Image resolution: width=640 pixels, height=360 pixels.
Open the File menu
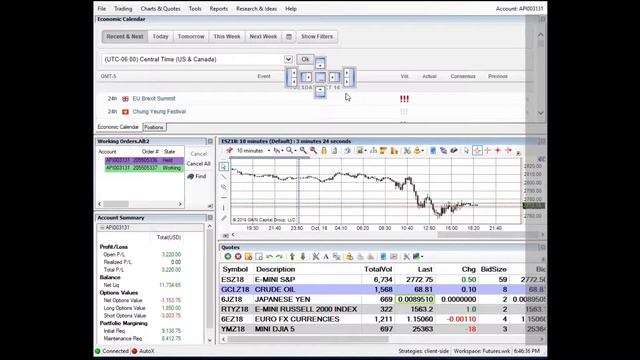coord(102,9)
